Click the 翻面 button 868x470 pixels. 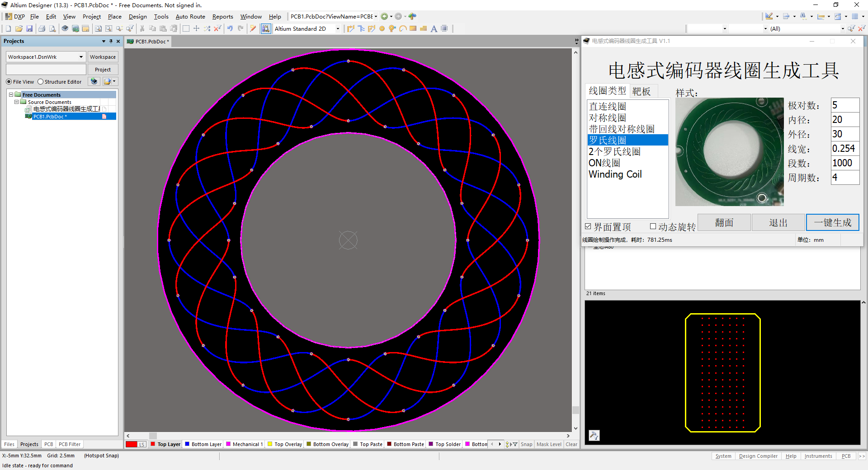coord(724,222)
